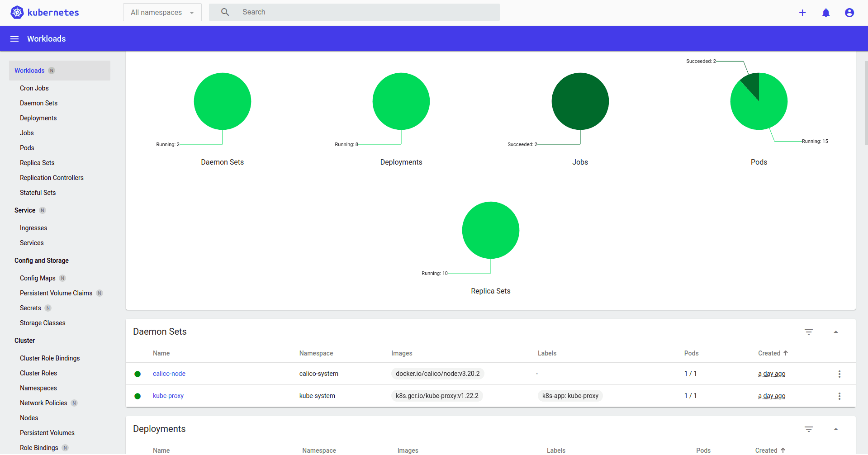Open the filter icon in Deployments panel

[x=809, y=429]
